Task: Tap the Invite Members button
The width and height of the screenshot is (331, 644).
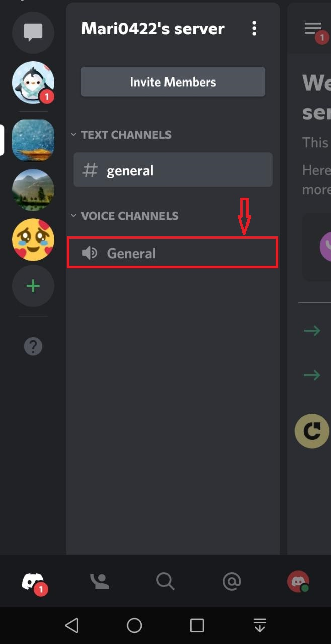Action: (x=173, y=82)
